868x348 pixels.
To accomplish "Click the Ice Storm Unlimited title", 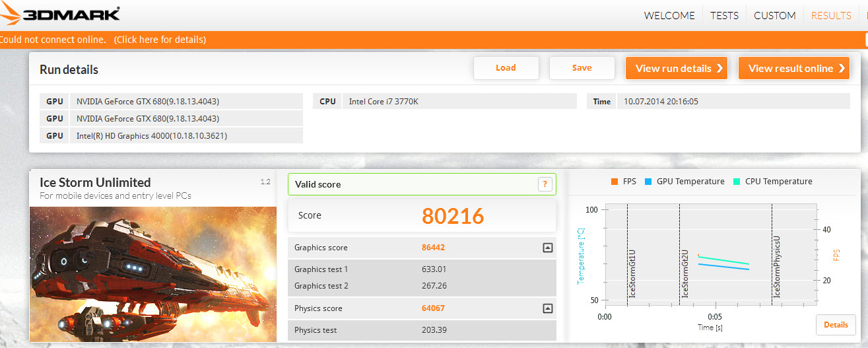I will pyautogui.click(x=95, y=182).
